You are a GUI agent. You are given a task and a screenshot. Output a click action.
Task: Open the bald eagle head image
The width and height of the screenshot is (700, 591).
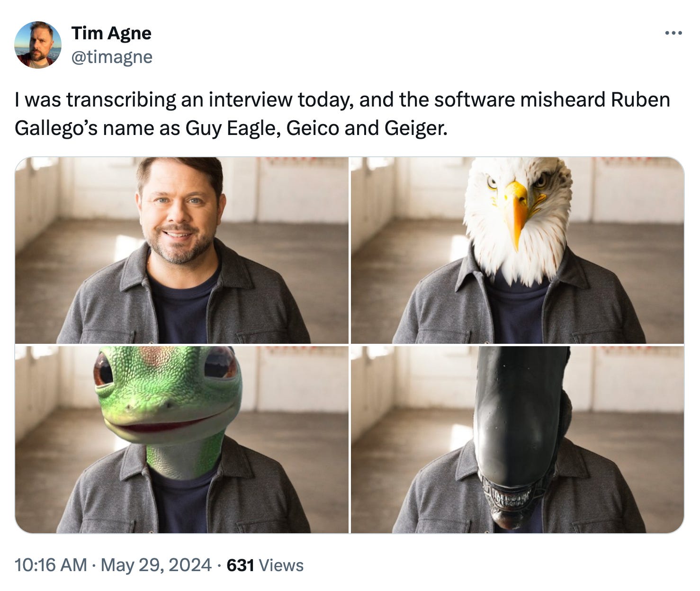point(518,250)
